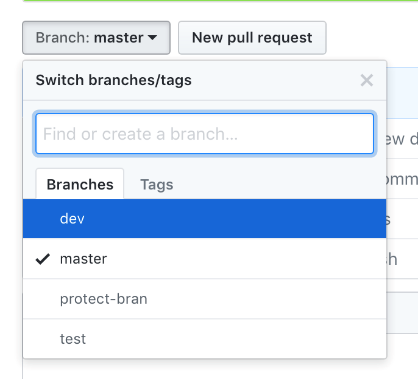The image size is (418, 379).
Task: Click the light blue commit bar behind popup
Action: (x=402, y=93)
